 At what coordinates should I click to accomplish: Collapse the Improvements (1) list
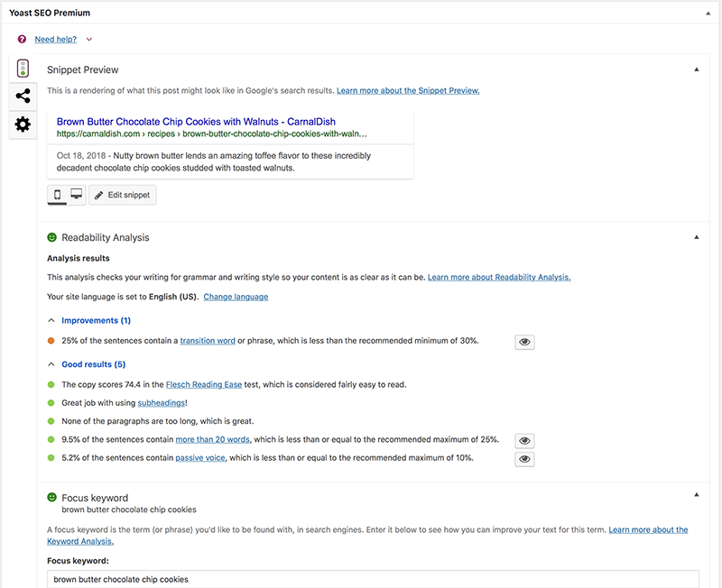click(x=51, y=320)
